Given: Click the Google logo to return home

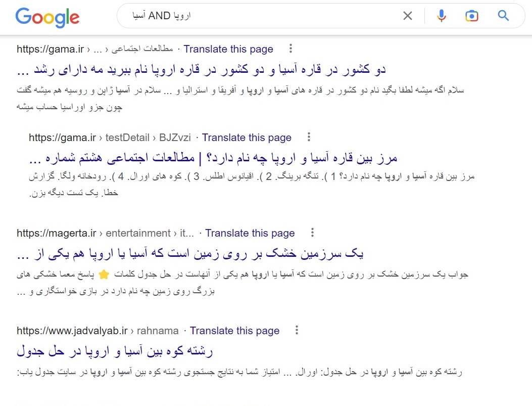Looking at the screenshot, I should pyautogui.click(x=47, y=17).
